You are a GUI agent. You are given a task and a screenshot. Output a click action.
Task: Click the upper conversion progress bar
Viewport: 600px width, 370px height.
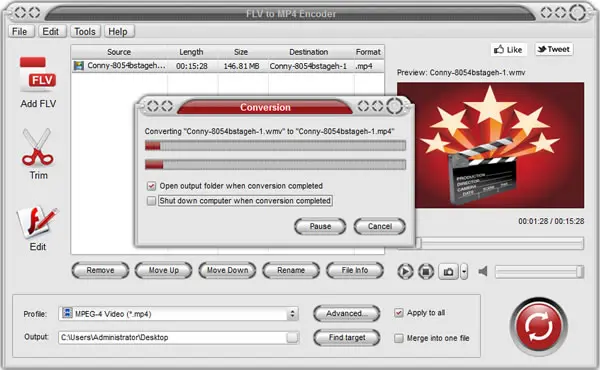pos(275,145)
